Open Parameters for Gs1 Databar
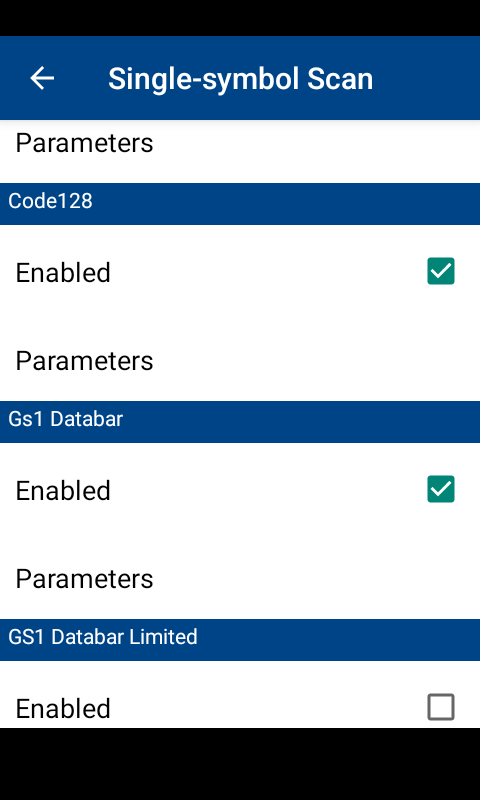The height and width of the screenshot is (800, 480). pos(240,579)
